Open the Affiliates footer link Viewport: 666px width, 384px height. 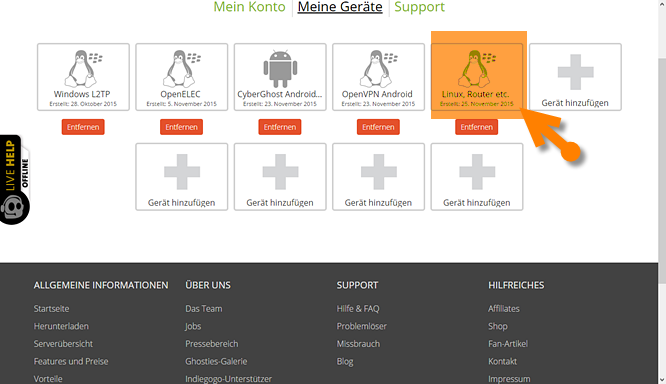(504, 308)
